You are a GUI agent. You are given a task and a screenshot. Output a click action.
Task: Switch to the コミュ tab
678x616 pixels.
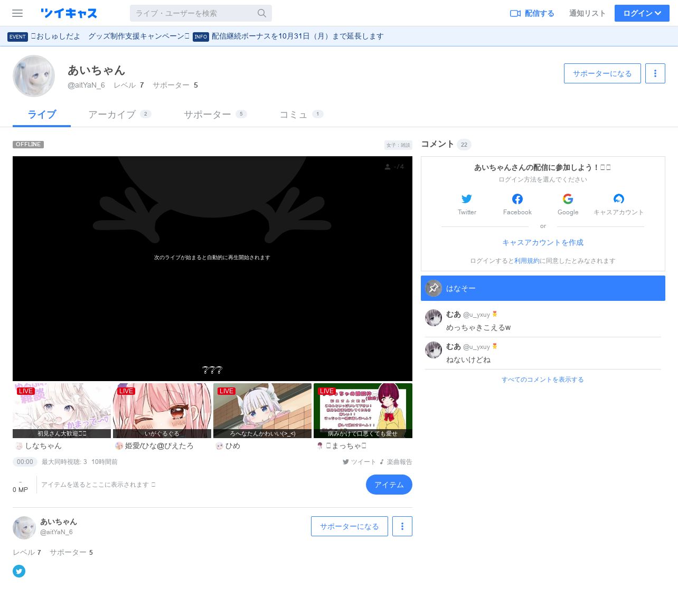[301, 115]
